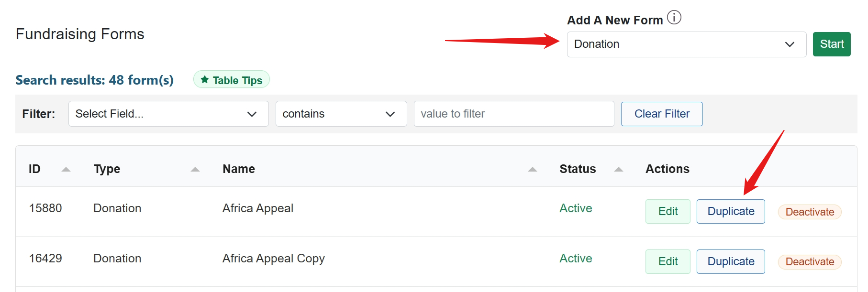Edit the Africa Appeal form
Viewport: 868px width, 292px height.
pyautogui.click(x=668, y=211)
